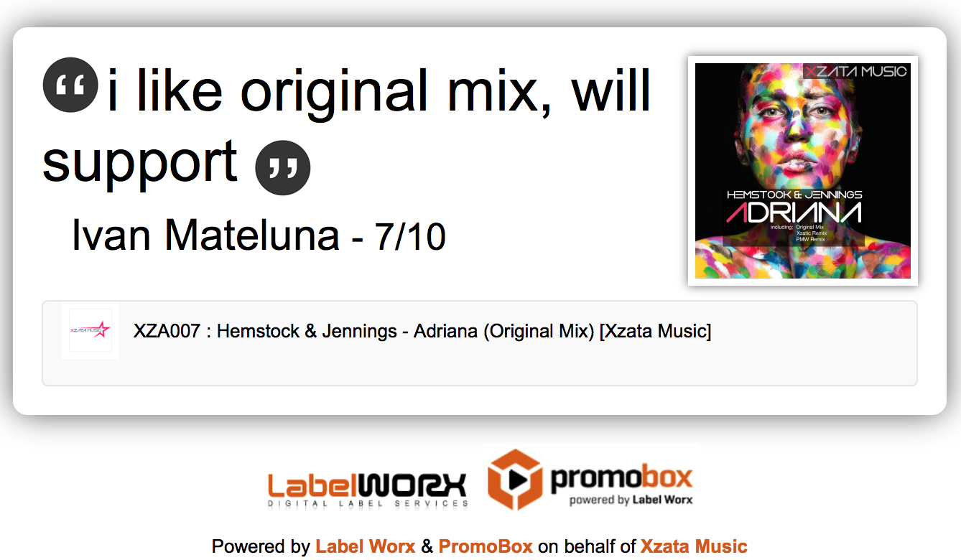The height and width of the screenshot is (560, 961).
Task: Click the LabelWorx logo image
Action: 368,490
